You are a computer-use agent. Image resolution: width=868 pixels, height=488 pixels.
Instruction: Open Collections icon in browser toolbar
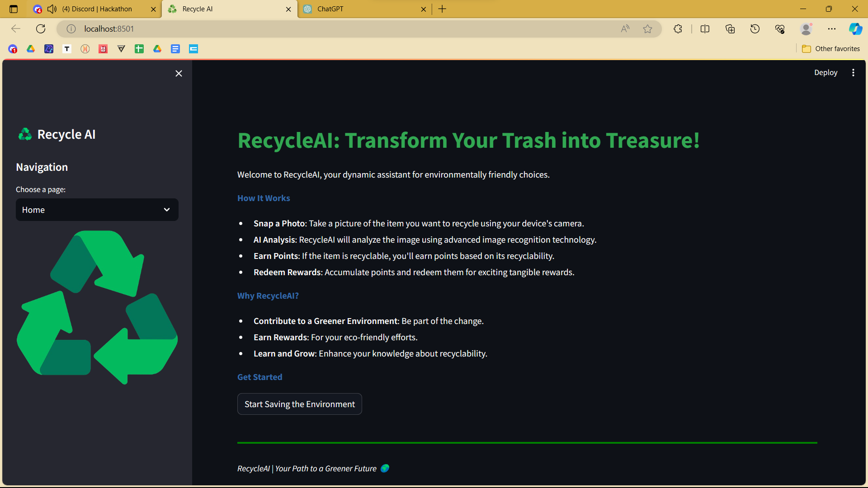(730, 29)
